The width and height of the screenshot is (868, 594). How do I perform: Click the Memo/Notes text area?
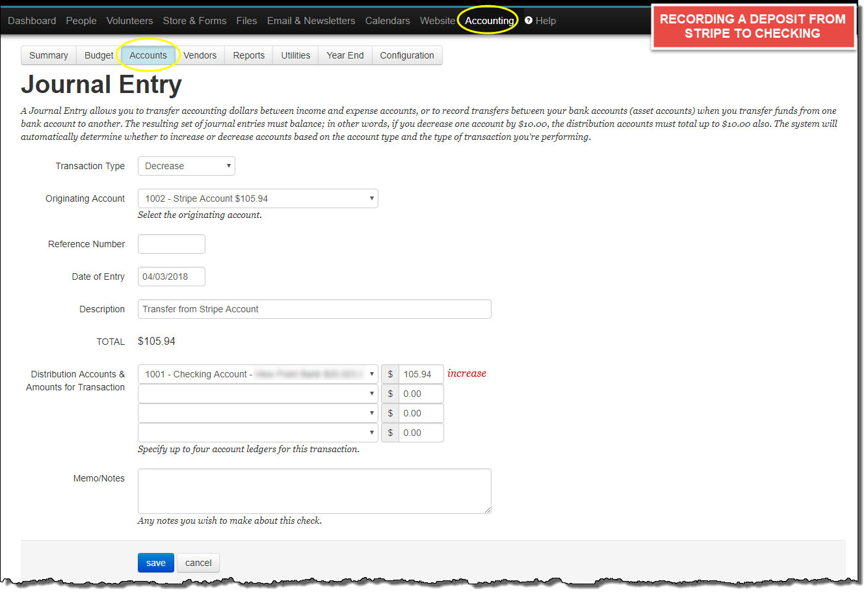(315, 491)
